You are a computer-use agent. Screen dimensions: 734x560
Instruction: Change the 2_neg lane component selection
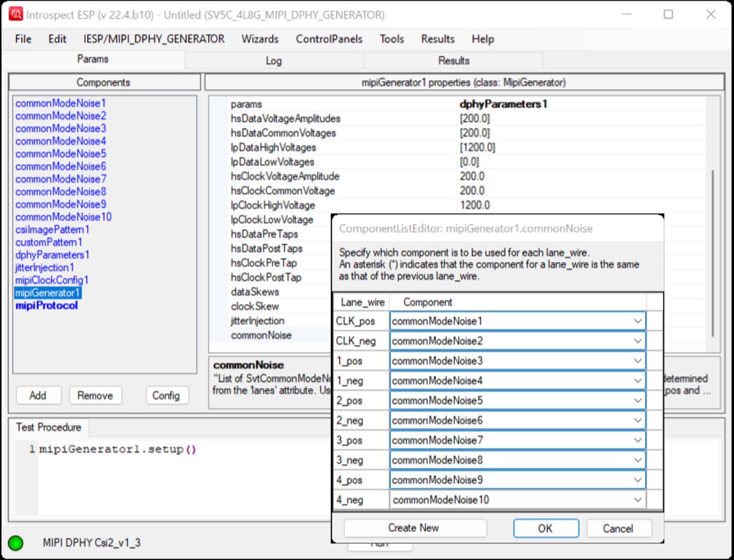(638, 420)
